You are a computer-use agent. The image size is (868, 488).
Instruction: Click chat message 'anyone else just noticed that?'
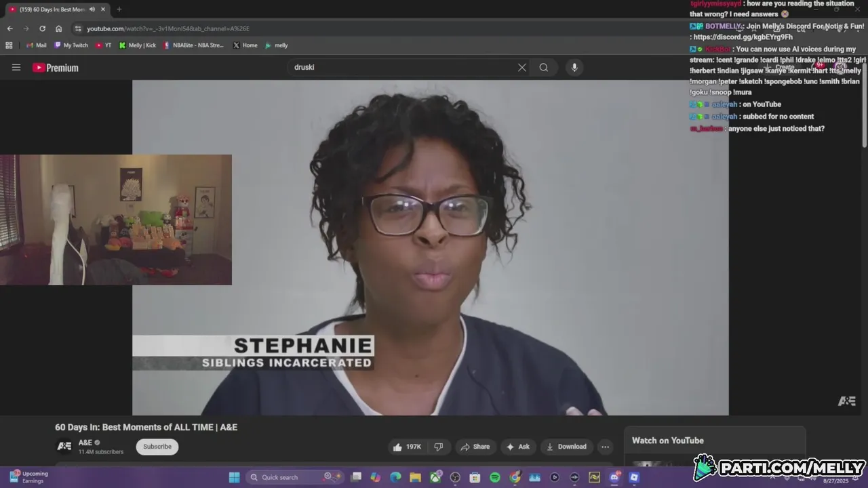[x=776, y=129]
